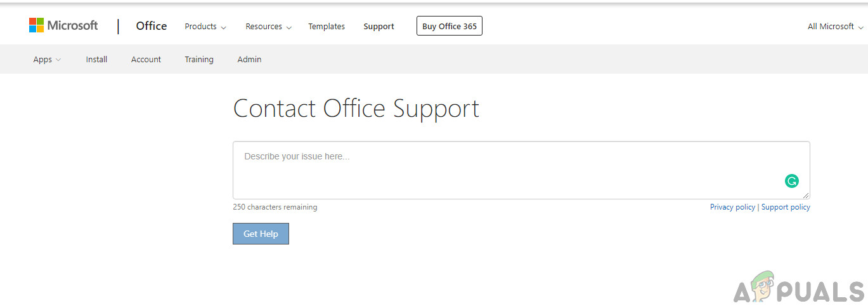Viewport: 868px width, 308px height.
Task: Open the Training section
Action: tap(199, 60)
